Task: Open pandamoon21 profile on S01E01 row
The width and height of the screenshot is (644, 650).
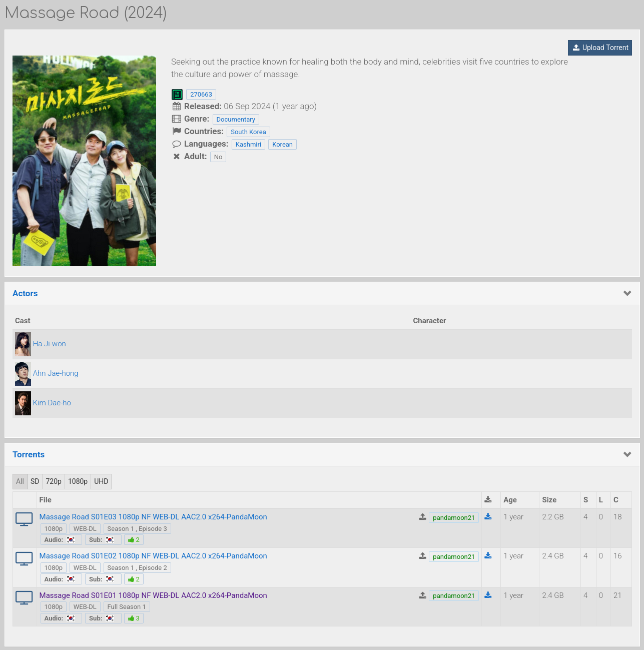Action: point(454,595)
